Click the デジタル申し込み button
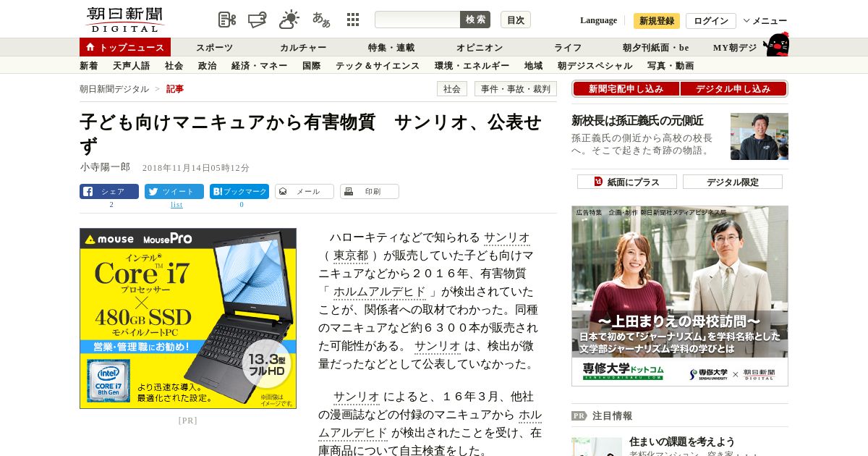868x456 pixels. click(733, 88)
